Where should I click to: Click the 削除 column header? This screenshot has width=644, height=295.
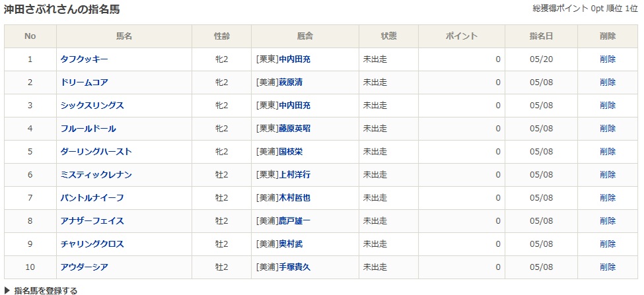(x=608, y=36)
